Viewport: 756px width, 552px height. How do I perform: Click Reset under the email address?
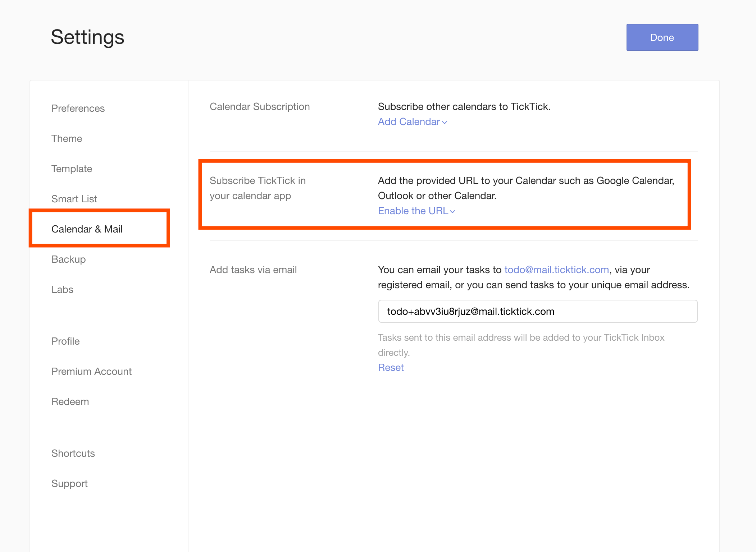click(x=391, y=367)
